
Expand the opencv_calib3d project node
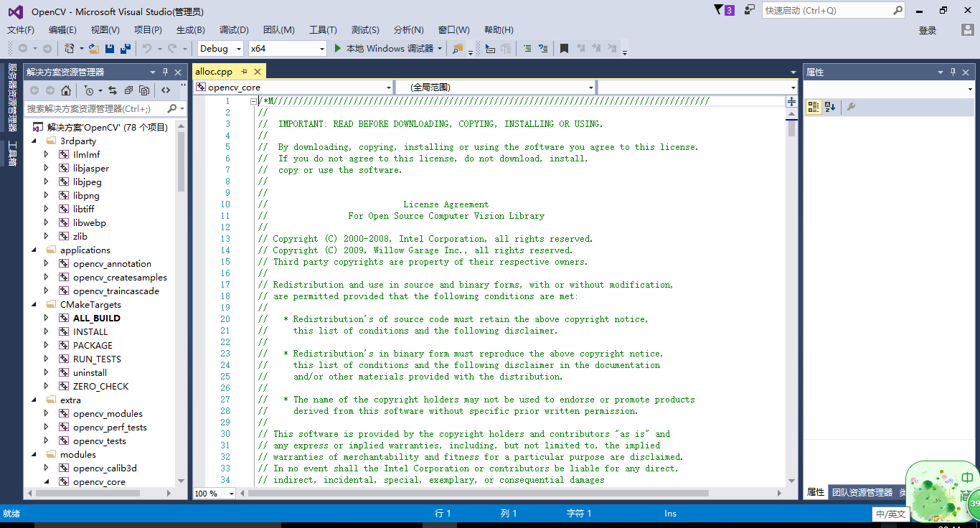[47, 468]
